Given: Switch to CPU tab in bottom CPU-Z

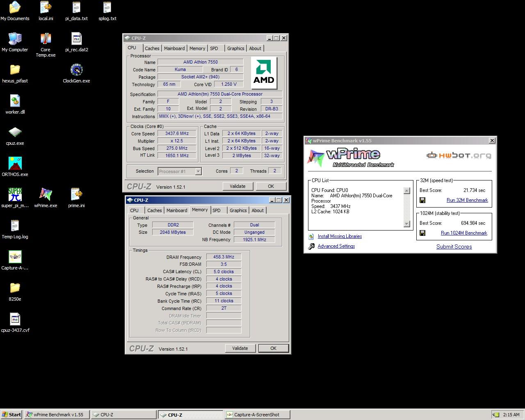Looking at the screenshot, I should pos(135,210).
